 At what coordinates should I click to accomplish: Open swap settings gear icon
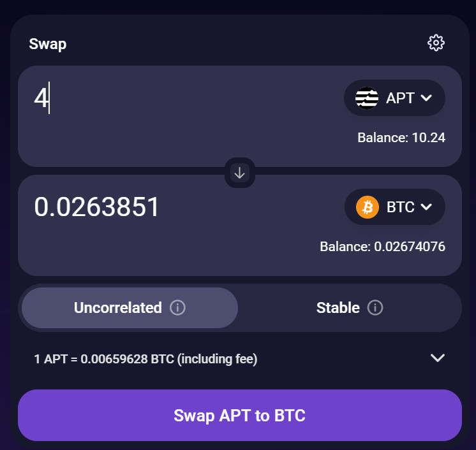point(436,43)
